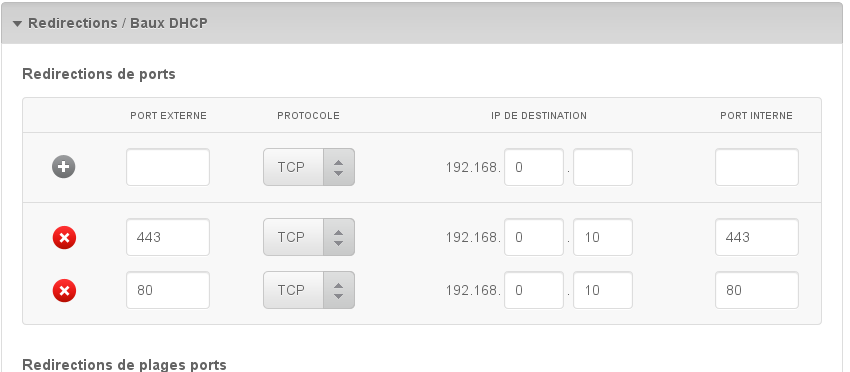Image resolution: width=850 pixels, height=372 pixels.
Task: Remove the port 80 redirection rule
Action: click(64, 291)
